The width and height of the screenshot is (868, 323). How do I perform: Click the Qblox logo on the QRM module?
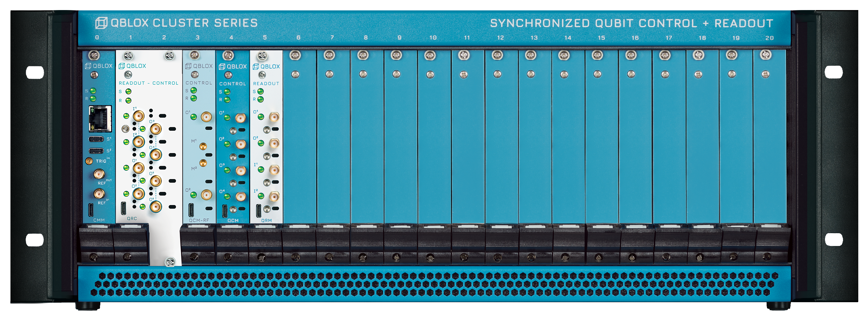coord(266,67)
